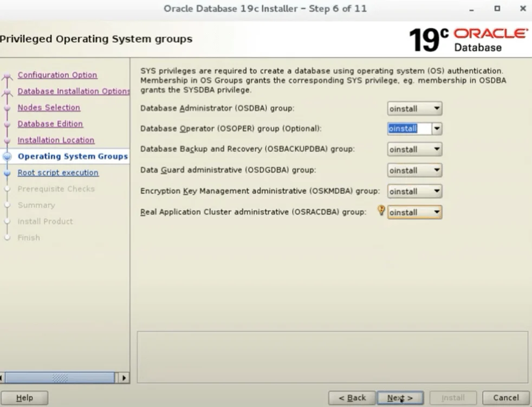Click Real Application Cluster administrative label

(253, 212)
